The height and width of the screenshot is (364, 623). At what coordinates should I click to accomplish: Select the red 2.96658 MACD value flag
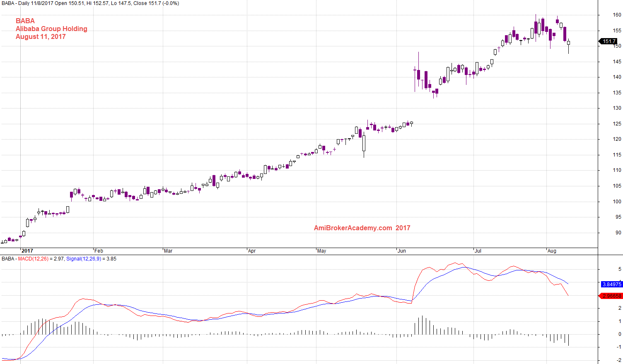611,296
